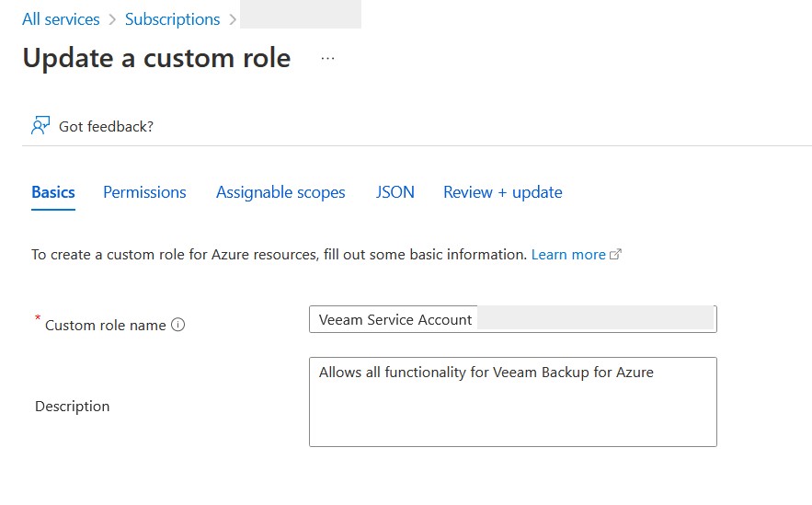The width and height of the screenshot is (812, 505).
Task: Click the Description label
Action: [x=73, y=406]
